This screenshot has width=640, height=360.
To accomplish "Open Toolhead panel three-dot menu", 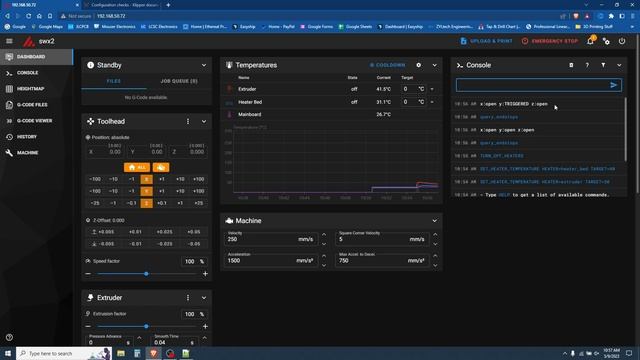I will (188, 121).
